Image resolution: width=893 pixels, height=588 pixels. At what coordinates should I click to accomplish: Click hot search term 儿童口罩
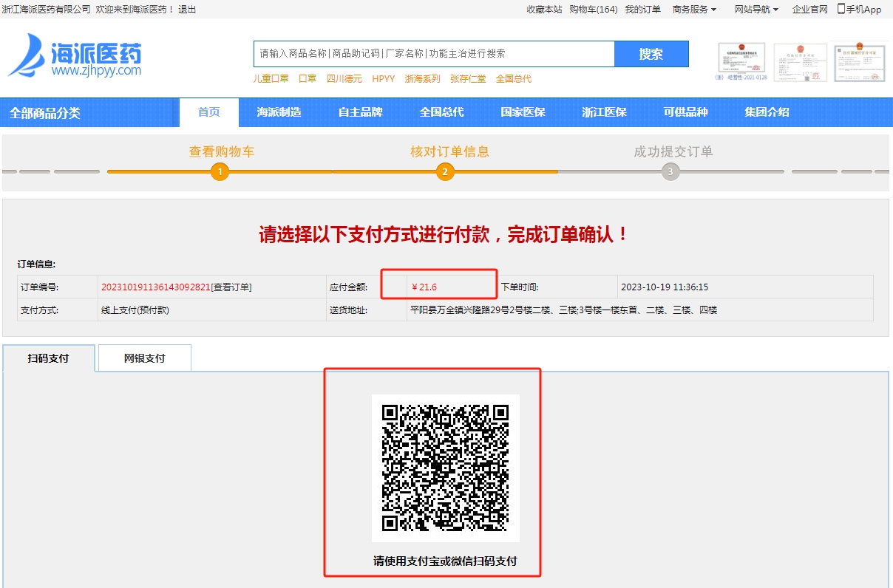pos(271,78)
